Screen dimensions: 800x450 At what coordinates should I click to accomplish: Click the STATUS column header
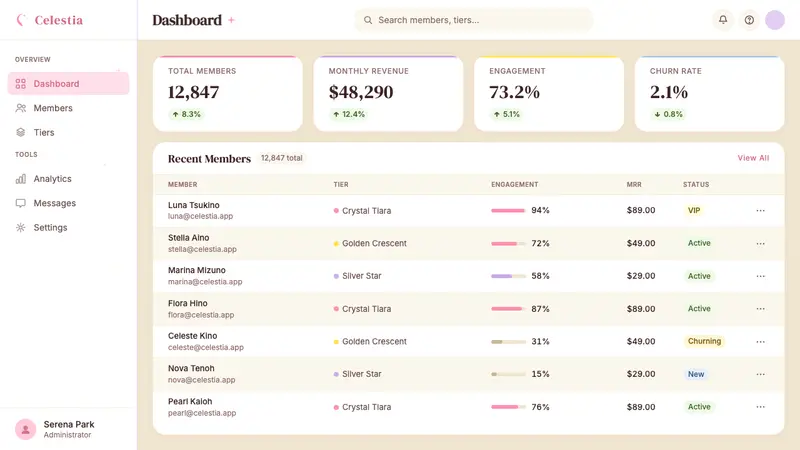(696, 185)
